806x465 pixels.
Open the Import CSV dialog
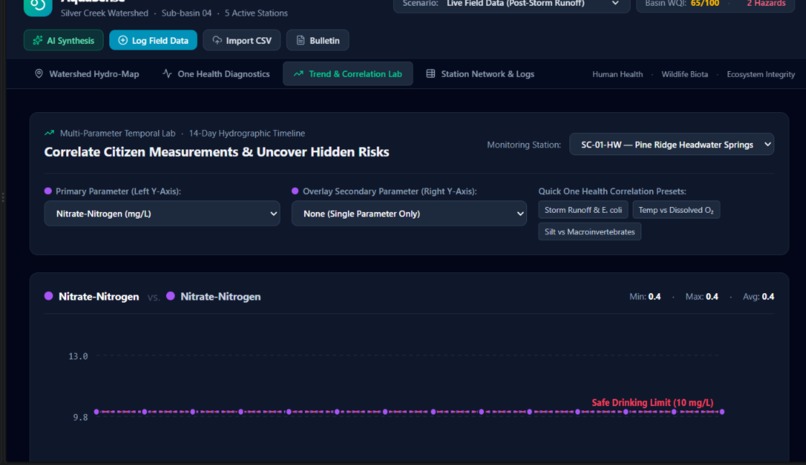tap(242, 40)
